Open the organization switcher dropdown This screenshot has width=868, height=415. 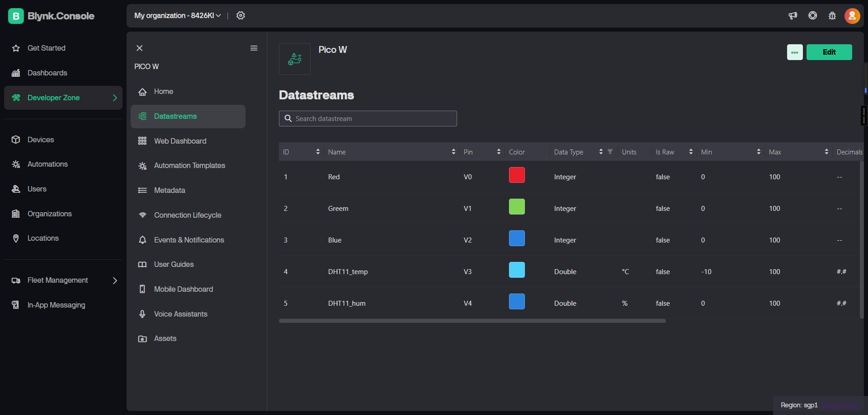[x=178, y=15]
